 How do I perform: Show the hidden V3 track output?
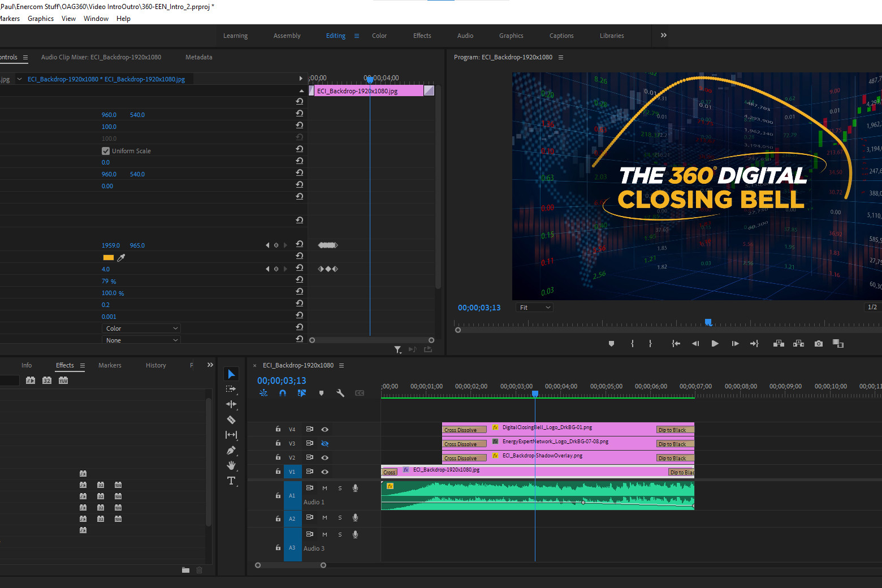click(x=325, y=444)
